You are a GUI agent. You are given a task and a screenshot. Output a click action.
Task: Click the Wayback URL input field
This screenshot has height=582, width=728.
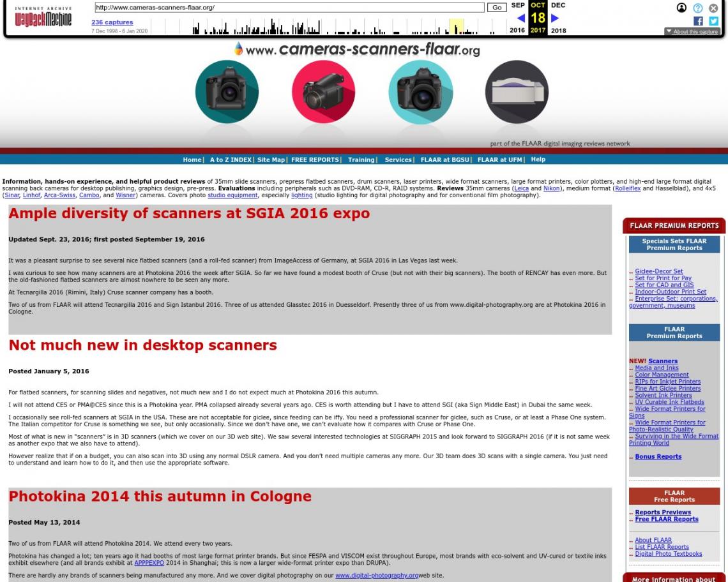click(x=289, y=8)
